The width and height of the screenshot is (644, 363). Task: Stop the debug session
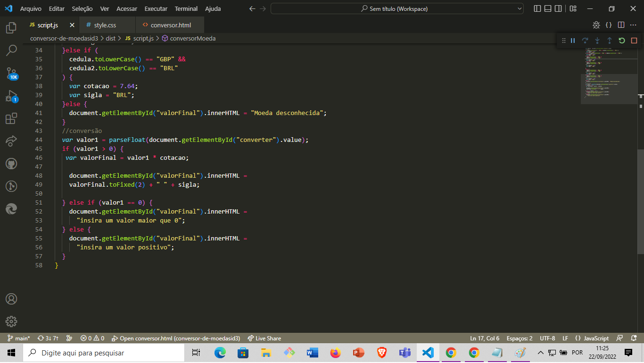coord(634,41)
